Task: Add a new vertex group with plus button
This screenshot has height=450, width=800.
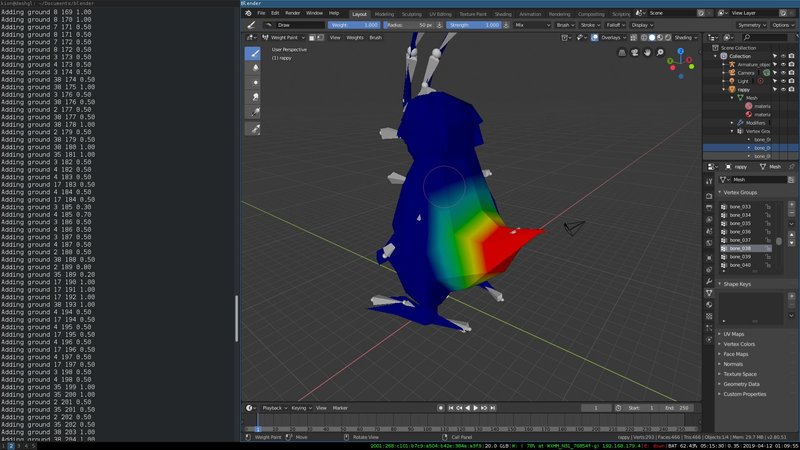Action: (791, 205)
